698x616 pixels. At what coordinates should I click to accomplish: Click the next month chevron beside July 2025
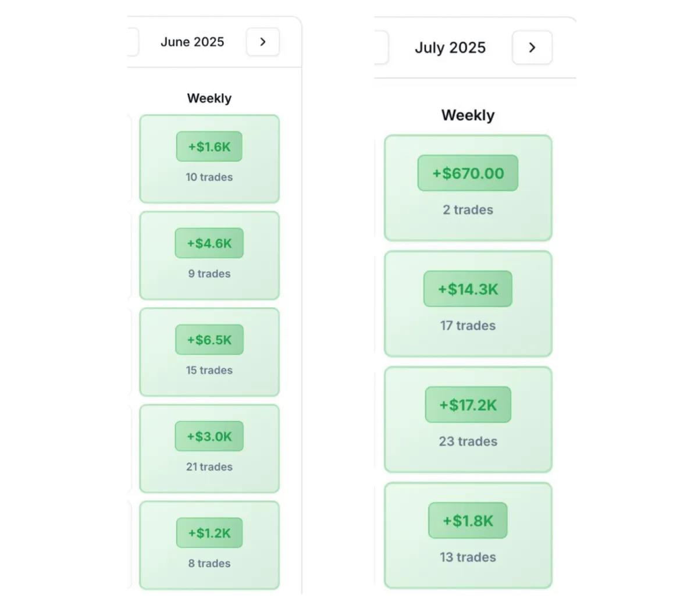click(532, 48)
